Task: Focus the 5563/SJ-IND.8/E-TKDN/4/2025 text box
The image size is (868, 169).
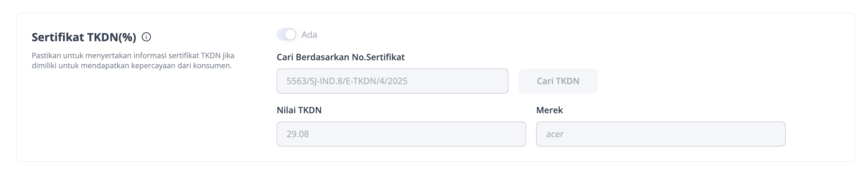Action: click(x=392, y=81)
